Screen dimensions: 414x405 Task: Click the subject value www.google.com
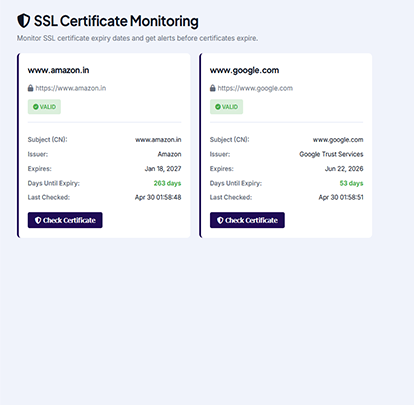pyautogui.click(x=338, y=140)
